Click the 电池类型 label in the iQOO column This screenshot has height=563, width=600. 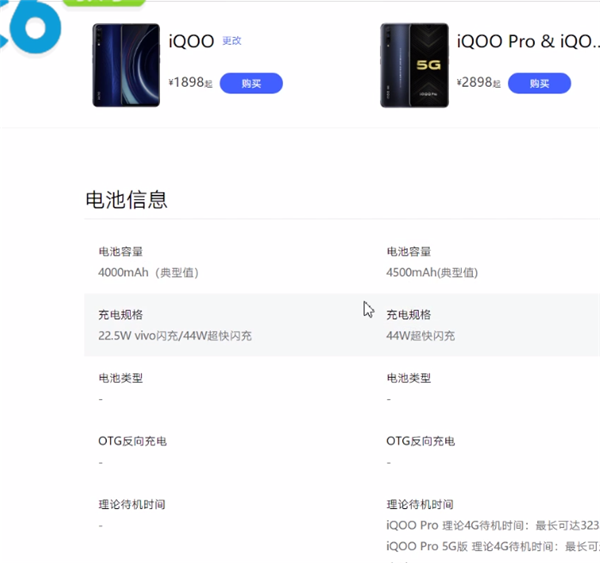point(121,378)
